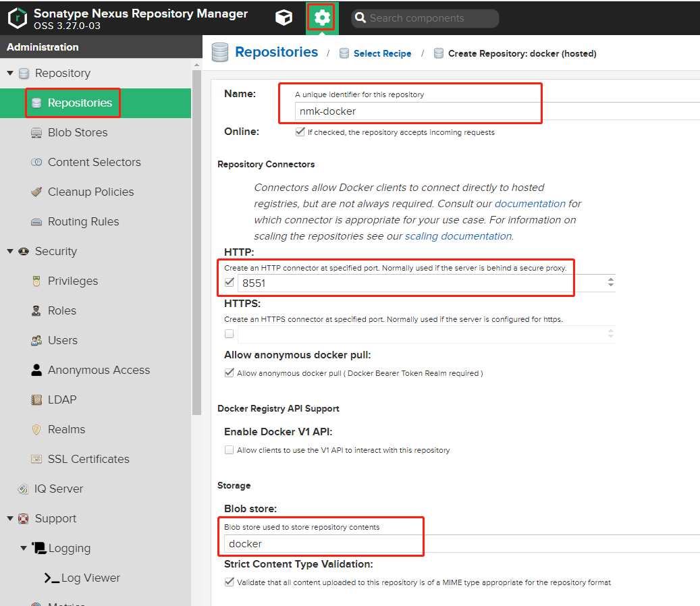
Task: Follow the scaling documentation link
Action: (458, 236)
